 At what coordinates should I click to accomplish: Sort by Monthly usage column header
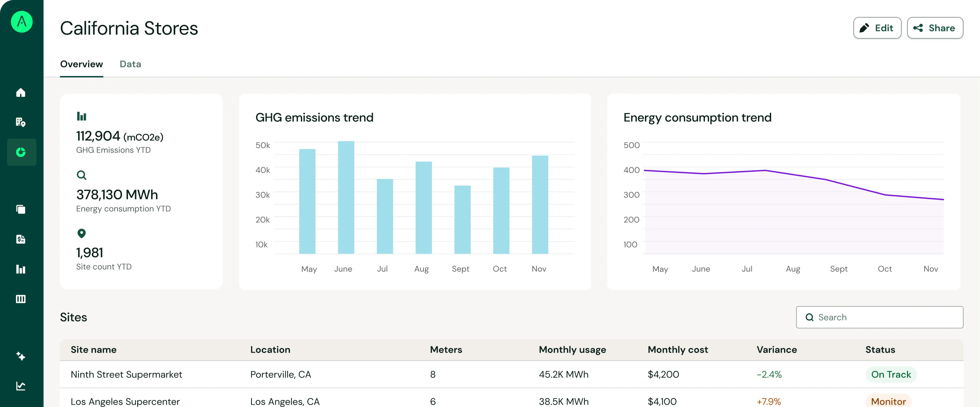point(572,350)
